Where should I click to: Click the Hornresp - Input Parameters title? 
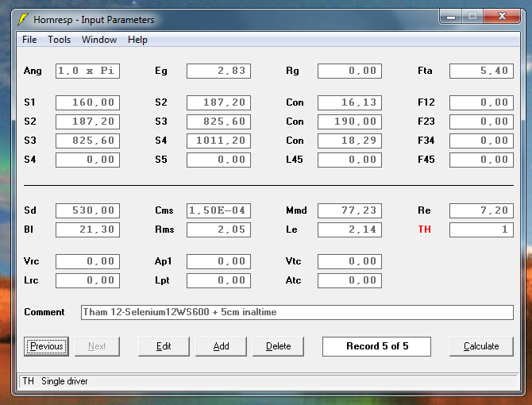[x=94, y=20]
